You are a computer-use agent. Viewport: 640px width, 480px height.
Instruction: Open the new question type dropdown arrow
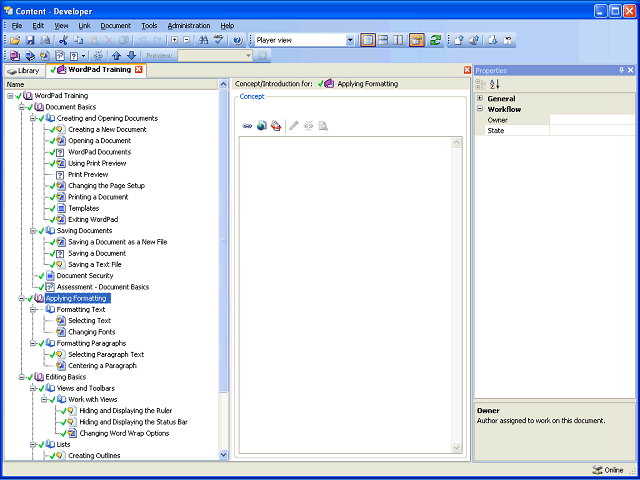pos(84,56)
